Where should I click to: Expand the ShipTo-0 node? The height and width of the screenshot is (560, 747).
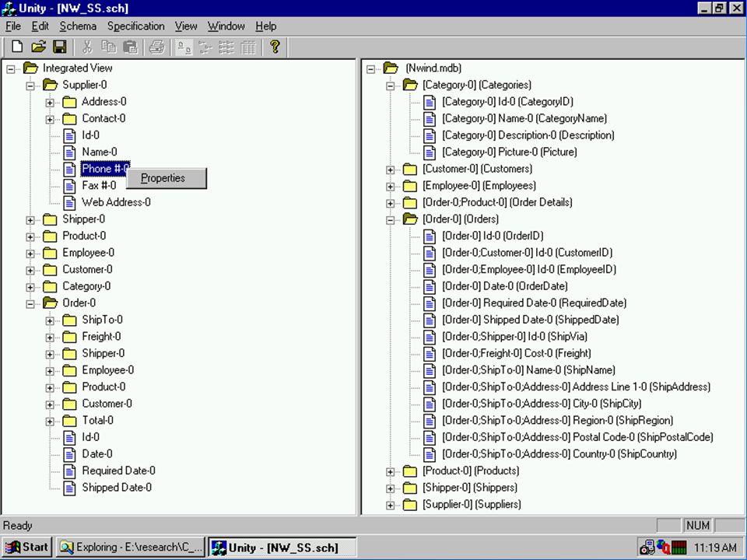pos(50,320)
